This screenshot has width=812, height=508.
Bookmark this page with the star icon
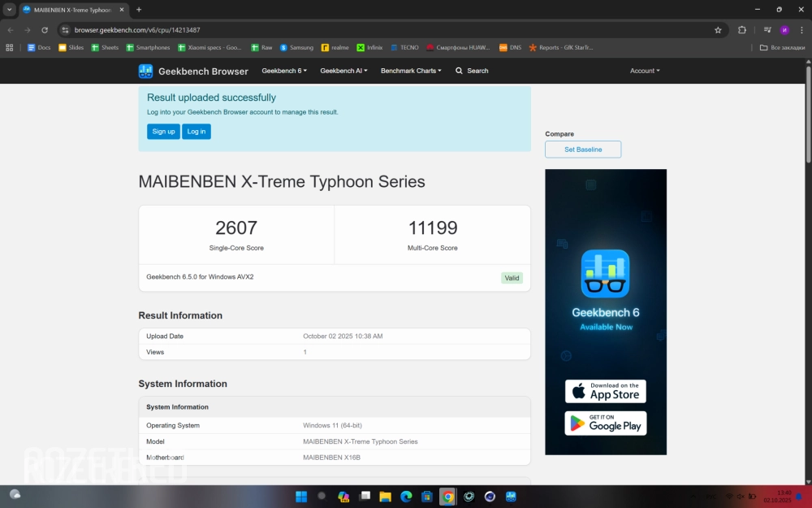point(718,30)
